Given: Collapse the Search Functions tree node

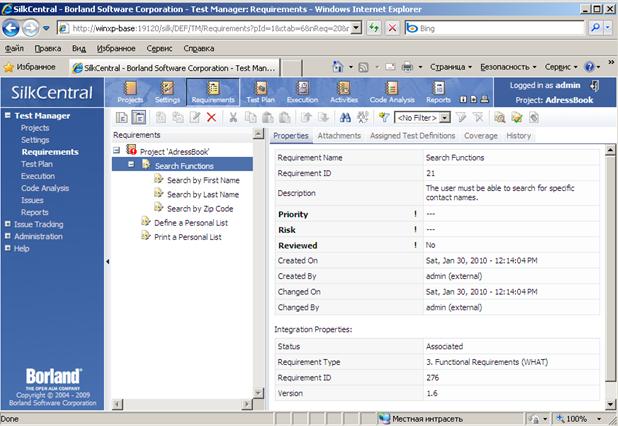Looking at the screenshot, I should 131,164.
